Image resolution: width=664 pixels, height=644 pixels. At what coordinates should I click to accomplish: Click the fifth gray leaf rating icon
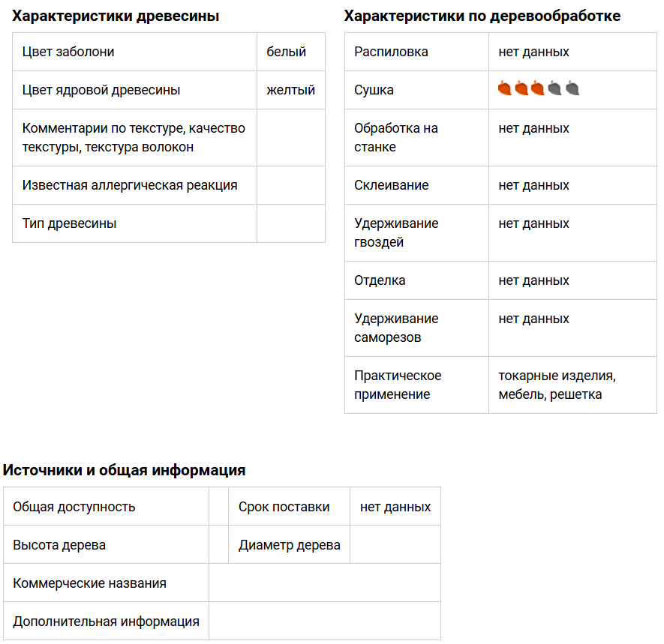pos(572,89)
